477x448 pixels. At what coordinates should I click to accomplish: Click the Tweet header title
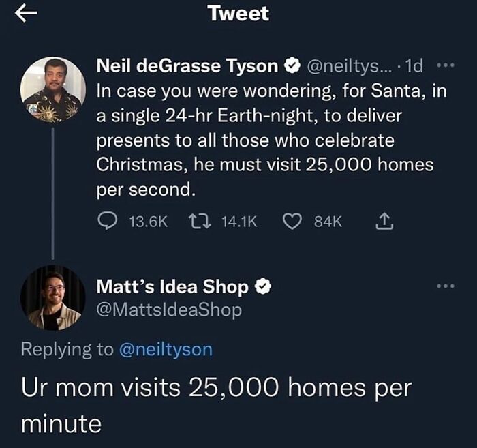click(x=238, y=14)
